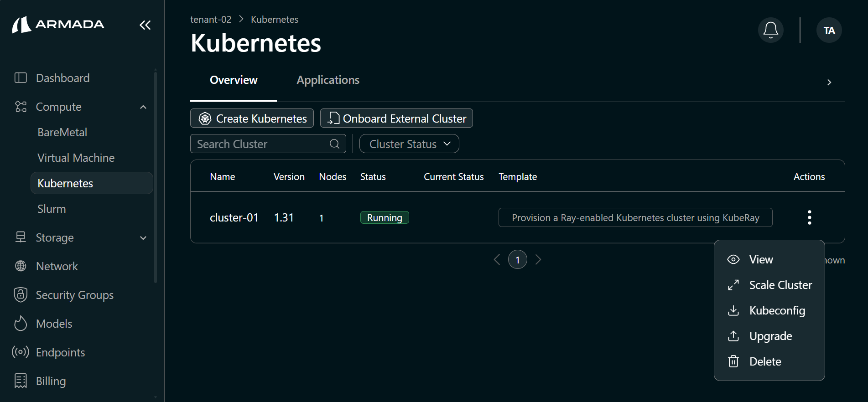Open Security Groups in sidebar
Image resolution: width=868 pixels, height=402 pixels.
click(74, 295)
